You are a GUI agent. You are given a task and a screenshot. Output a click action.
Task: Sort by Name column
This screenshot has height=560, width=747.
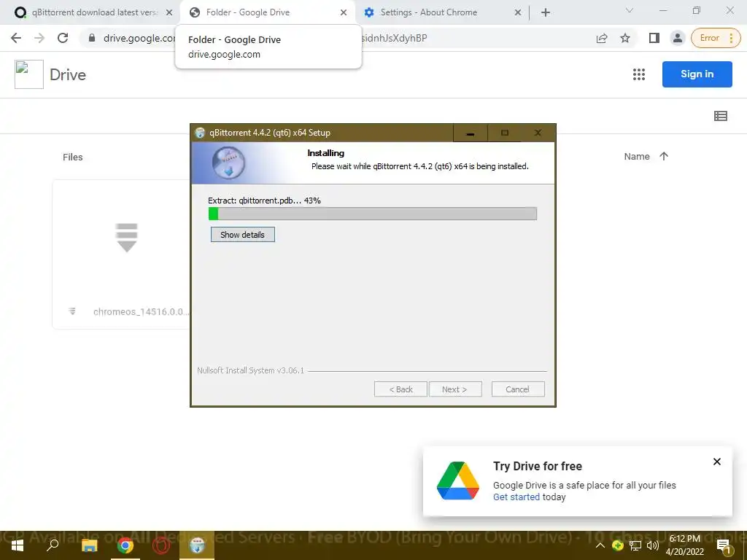[x=636, y=157]
